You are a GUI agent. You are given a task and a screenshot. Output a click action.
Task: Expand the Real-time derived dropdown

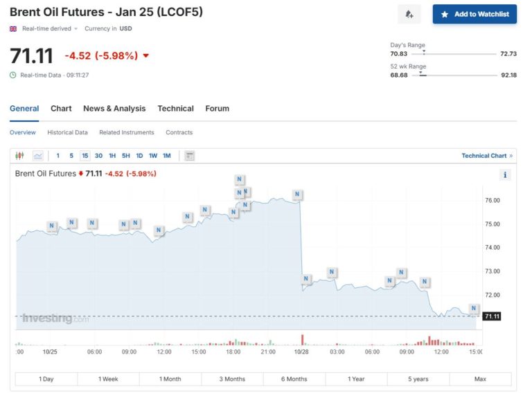click(76, 28)
